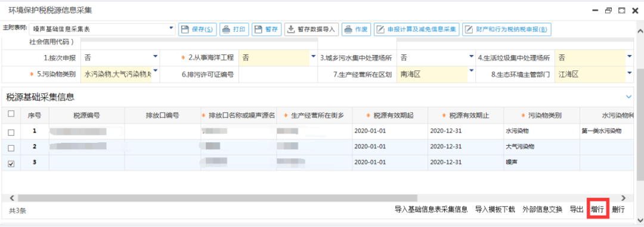Restore the window with the restore icon
The height and width of the screenshot is (227, 644).
tap(608, 11)
